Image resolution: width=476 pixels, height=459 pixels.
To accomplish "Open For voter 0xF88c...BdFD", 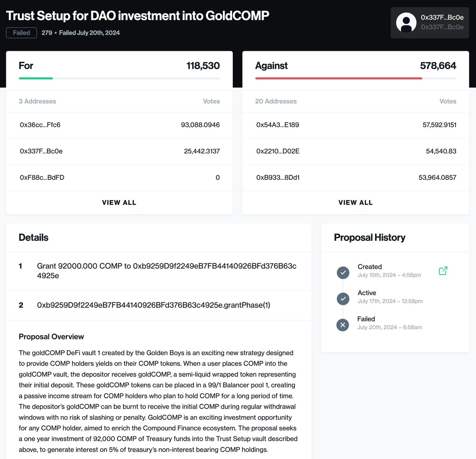I will pos(42,178).
